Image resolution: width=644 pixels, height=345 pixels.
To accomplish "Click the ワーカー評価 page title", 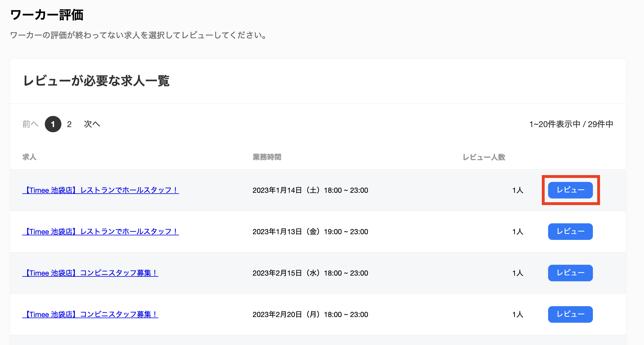I will (47, 15).
